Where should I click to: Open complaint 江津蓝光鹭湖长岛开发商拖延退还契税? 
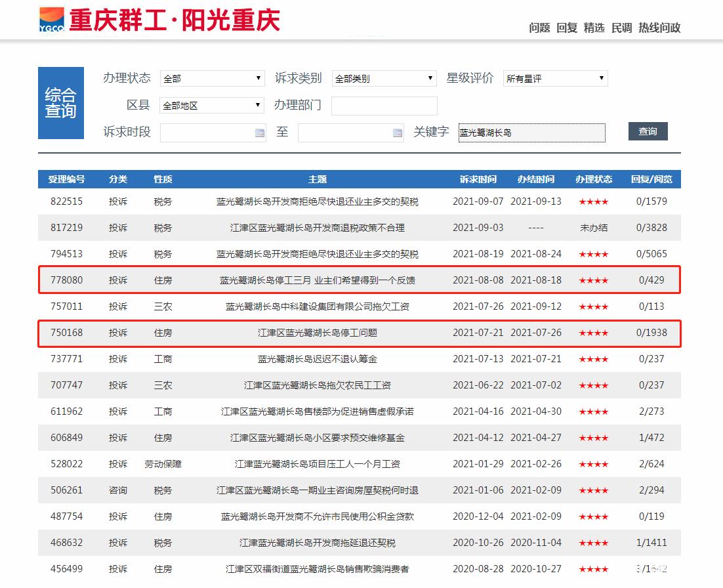318,543
